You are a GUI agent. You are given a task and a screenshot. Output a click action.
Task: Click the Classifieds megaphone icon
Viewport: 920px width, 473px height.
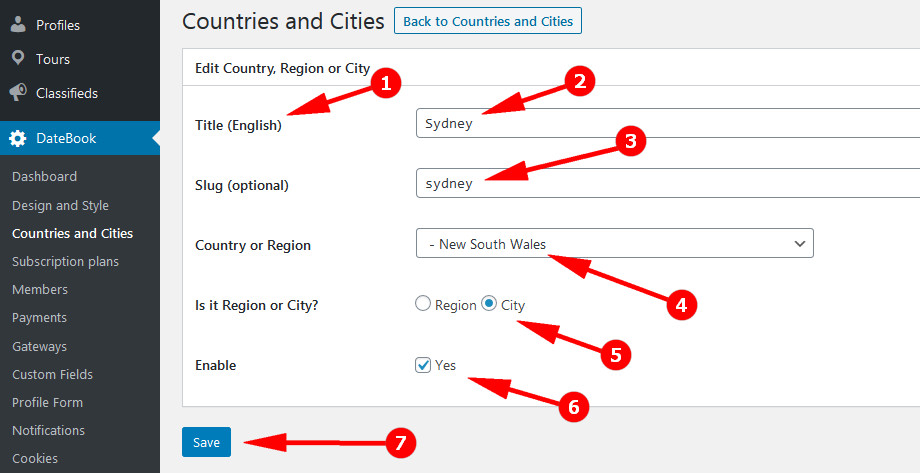click(x=18, y=93)
